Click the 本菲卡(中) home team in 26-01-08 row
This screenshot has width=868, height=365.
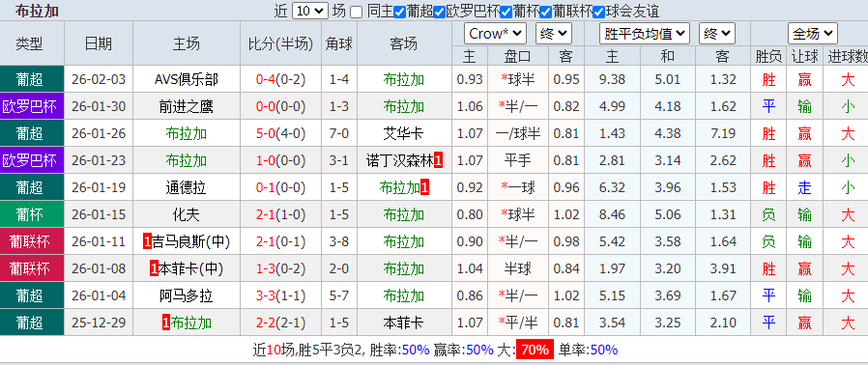(191, 268)
